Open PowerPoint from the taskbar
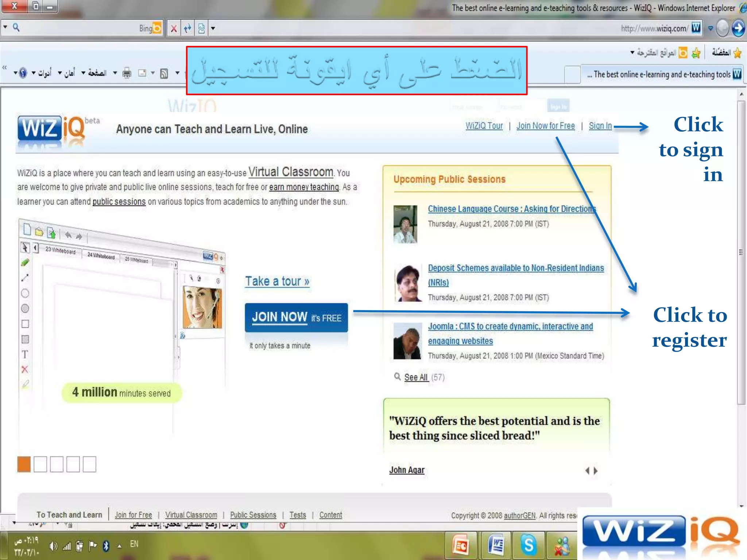 [x=461, y=545]
